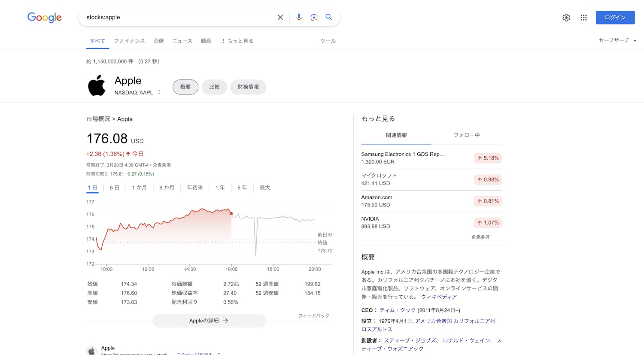Image resolution: width=644 pixels, height=355 pixels.
Task: Submit search with the magnifier icon
Action: tap(329, 17)
